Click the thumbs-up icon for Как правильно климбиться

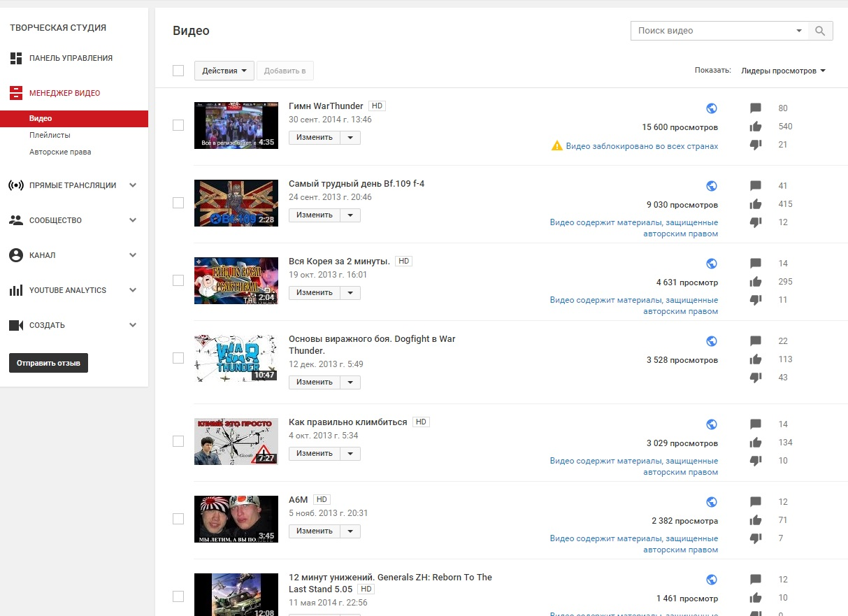[755, 443]
